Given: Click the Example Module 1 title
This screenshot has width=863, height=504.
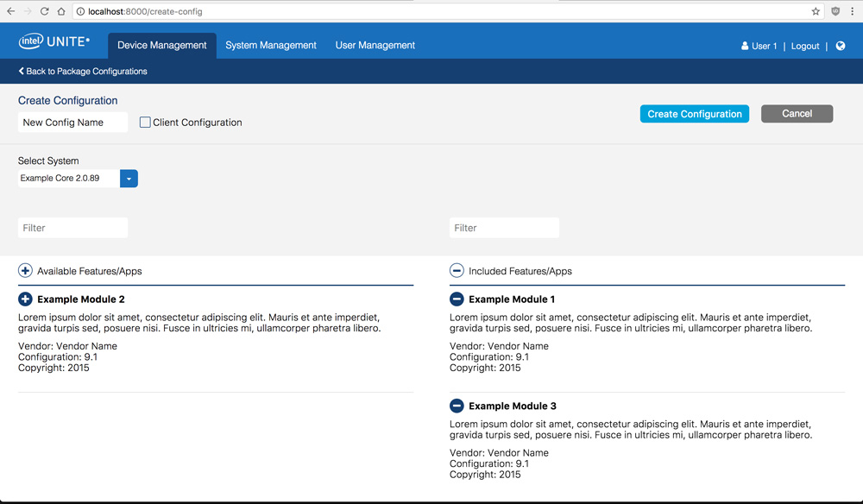Looking at the screenshot, I should point(512,299).
